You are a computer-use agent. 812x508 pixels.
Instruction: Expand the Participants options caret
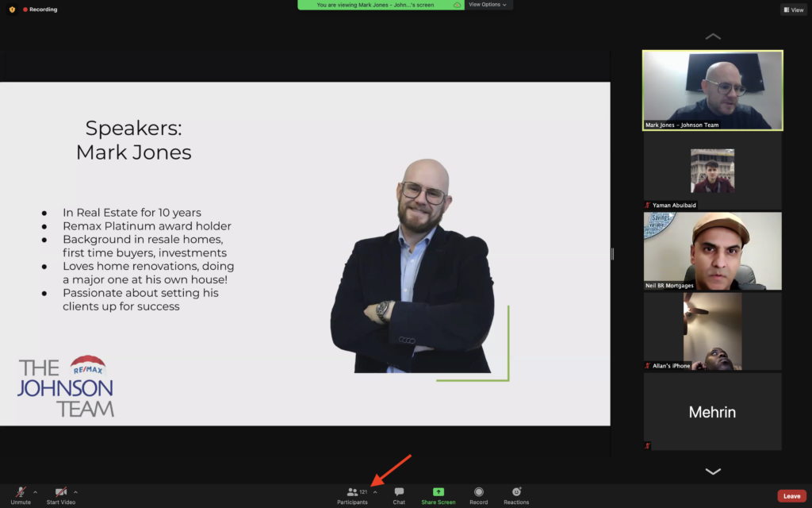(x=375, y=492)
